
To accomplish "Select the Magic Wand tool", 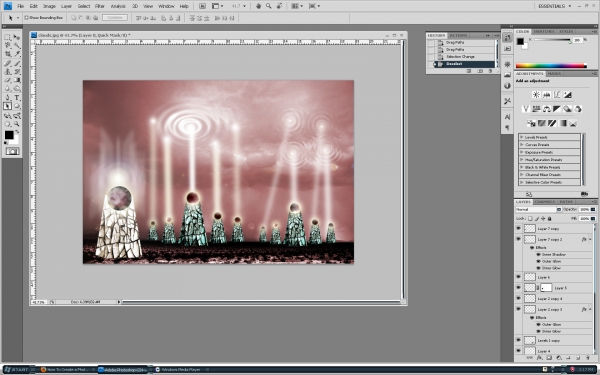I will click(16, 46).
